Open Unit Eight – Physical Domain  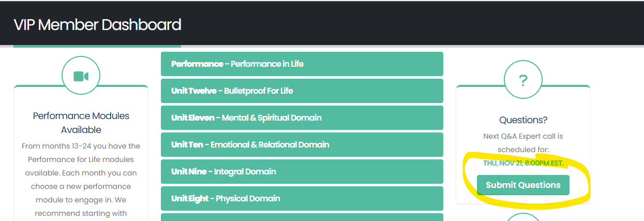(302, 199)
